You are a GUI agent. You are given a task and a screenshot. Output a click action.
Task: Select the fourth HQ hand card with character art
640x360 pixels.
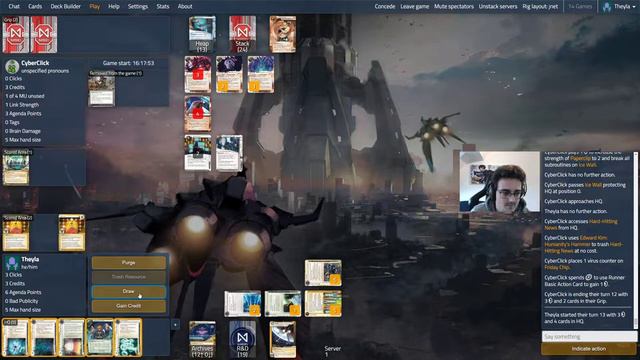tap(100, 338)
